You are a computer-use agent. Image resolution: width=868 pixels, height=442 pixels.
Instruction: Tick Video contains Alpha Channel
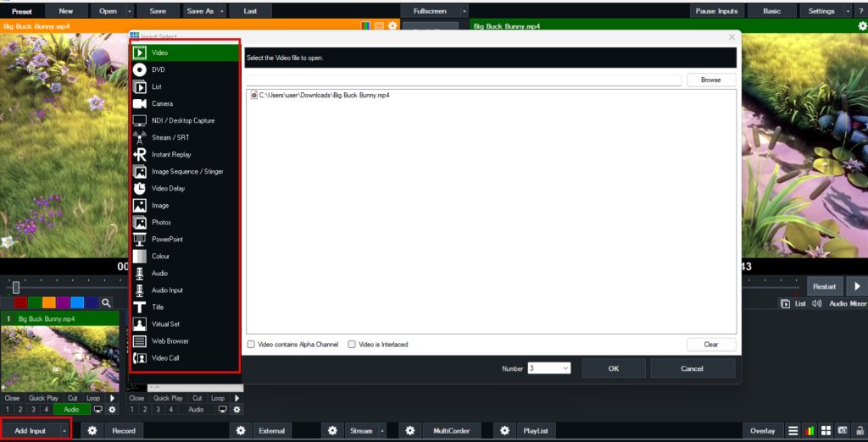[x=251, y=344]
